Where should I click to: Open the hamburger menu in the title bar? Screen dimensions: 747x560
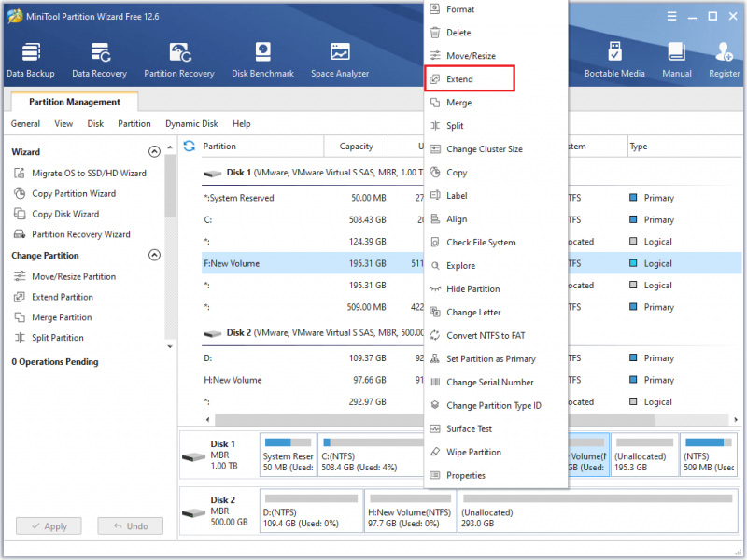click(671, 17)
